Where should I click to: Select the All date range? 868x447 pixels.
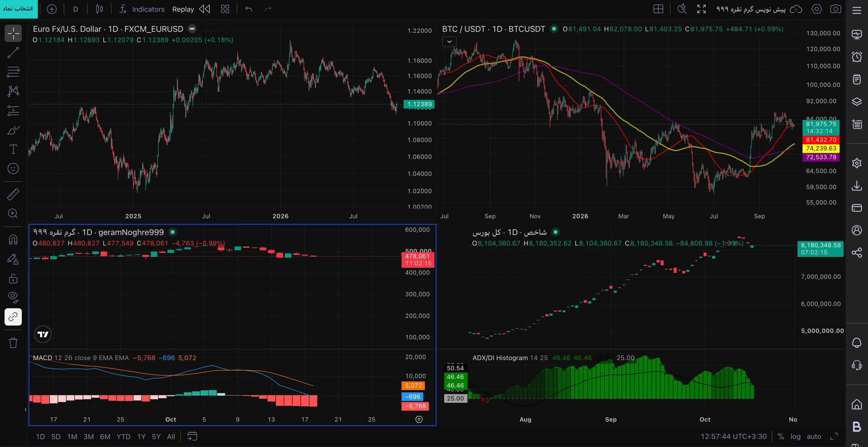(171, 437)
